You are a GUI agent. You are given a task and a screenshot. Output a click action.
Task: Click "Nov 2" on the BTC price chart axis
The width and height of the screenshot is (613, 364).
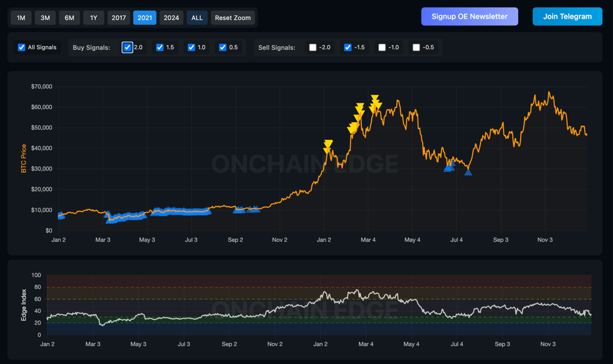click(280, 240)
